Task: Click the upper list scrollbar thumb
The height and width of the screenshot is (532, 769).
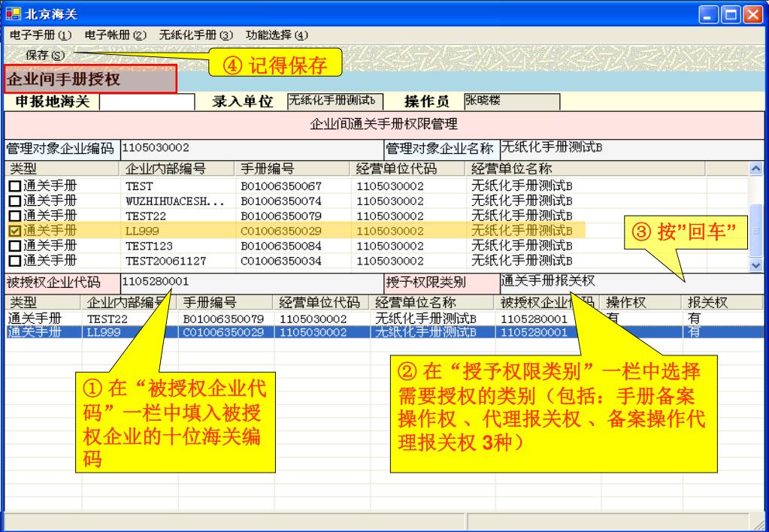Action: pyautogui.click(x=756, y=231)
